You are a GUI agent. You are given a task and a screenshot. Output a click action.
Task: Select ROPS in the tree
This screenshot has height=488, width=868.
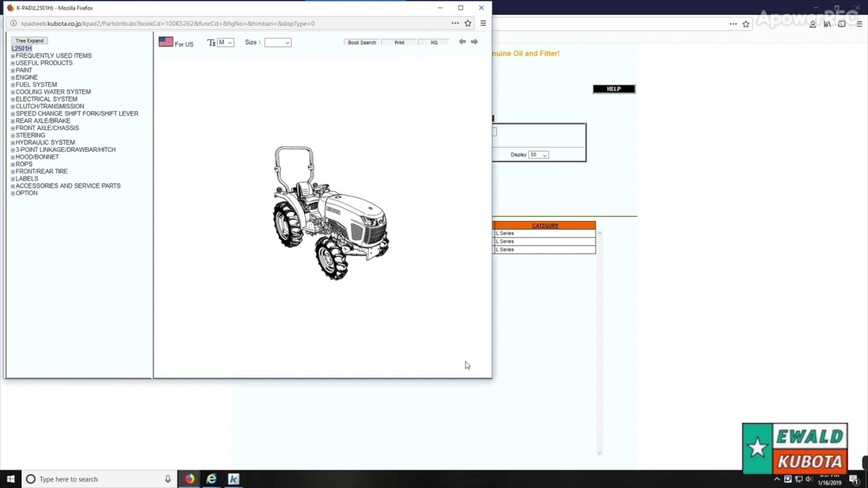coord(24,164)
